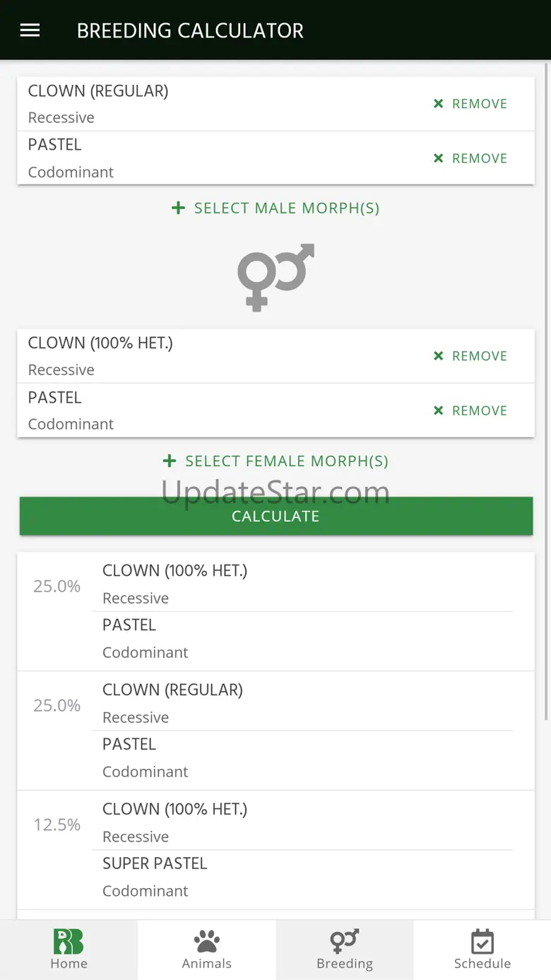Image resolution: width=551 pixels, height=980 pixels.
Task: Click the Breeding Calculator title
Action: coord(190,30)
